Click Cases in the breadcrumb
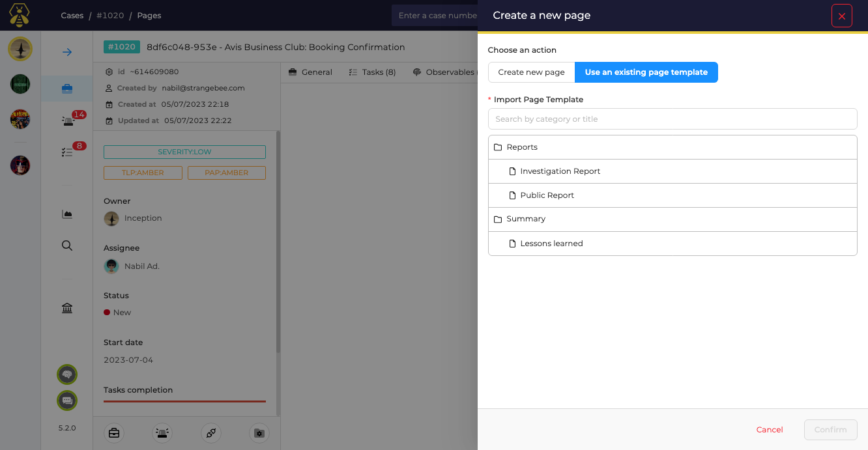 72,16
